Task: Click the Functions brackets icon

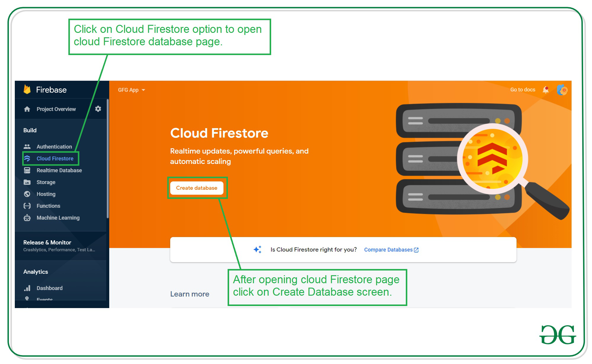Action: [27, 206]
